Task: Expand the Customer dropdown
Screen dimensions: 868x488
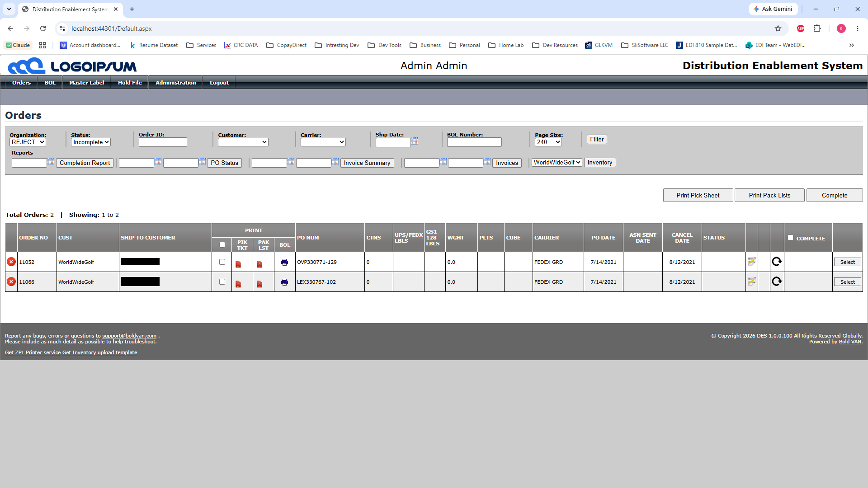Action: (243, 142)
